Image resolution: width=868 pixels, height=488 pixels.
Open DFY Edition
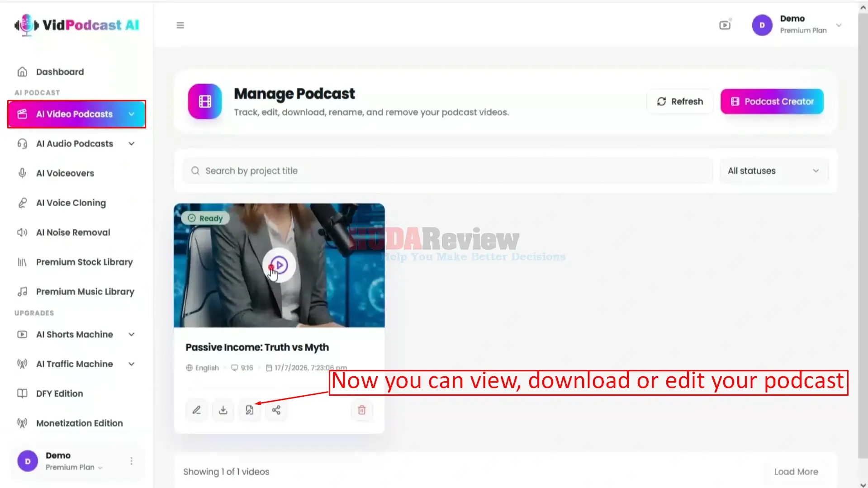pyautogui.click(x=59, y=393)
